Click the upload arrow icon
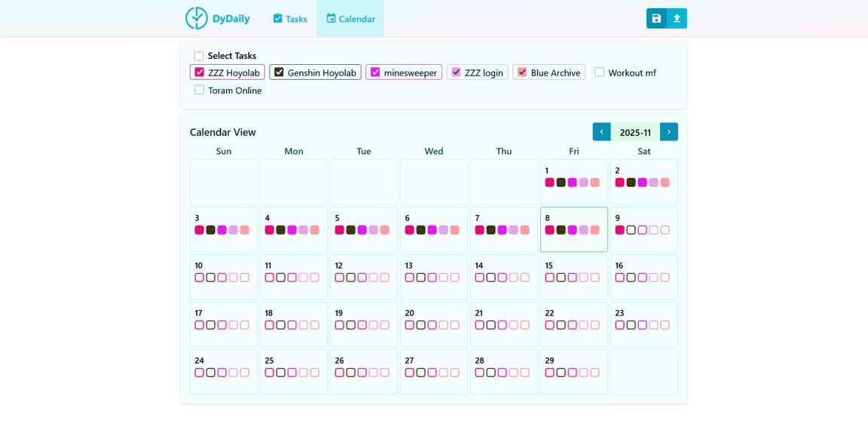This screenshot has height=439, width=868. 677,18
